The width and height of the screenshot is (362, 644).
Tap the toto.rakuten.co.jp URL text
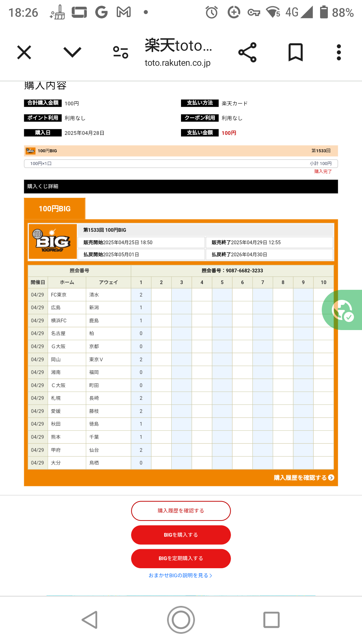tap(178, 63)
